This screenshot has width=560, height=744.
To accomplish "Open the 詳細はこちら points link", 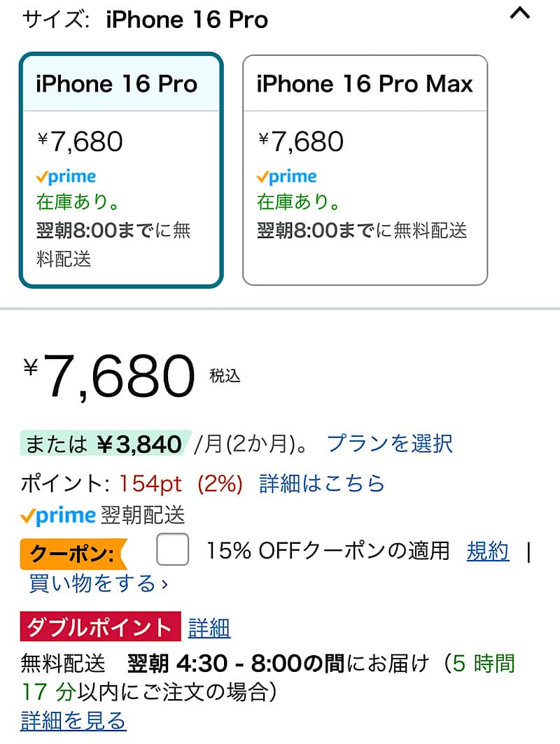I will (322, 484).
